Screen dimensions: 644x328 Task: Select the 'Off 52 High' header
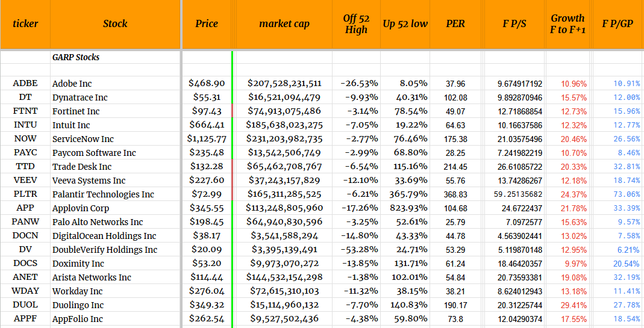pos(356,24)
